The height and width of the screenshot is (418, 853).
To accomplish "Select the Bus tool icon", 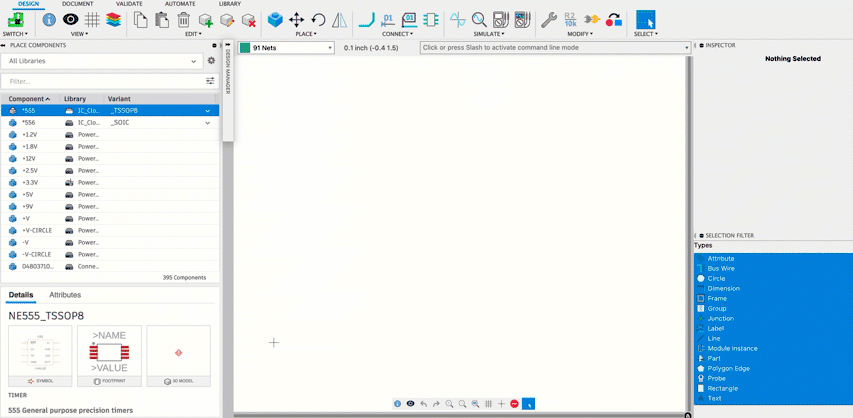I will (x=409, y=20).
